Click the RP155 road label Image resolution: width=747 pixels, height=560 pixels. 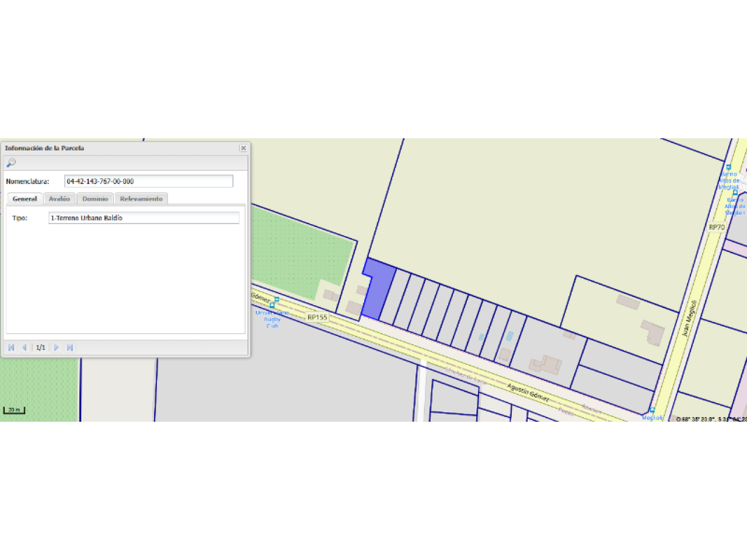click(317, 317)
